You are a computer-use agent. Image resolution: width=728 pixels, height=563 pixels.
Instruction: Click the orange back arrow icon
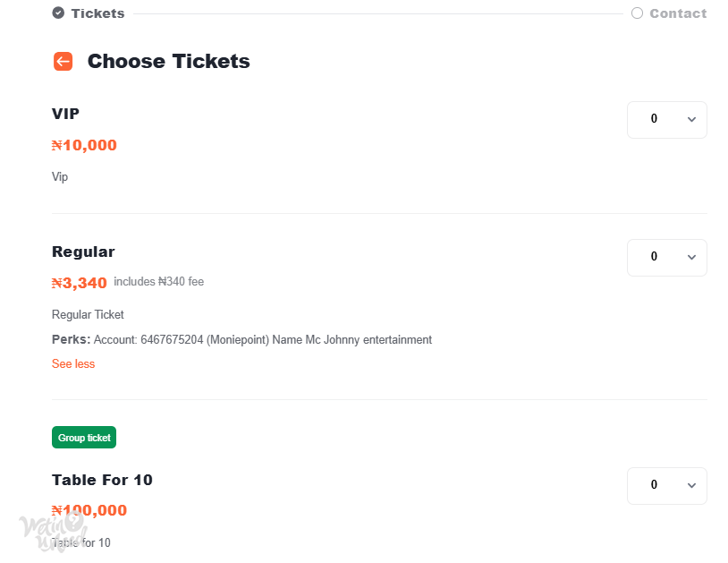(63, 62)
